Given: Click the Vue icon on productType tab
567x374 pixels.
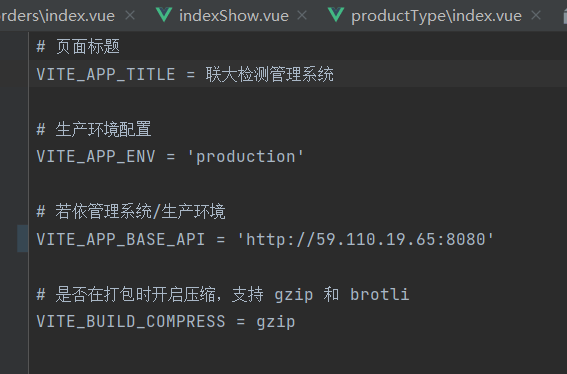Looking at the screenshot, I should pyautogui.click(x=336, y=15).
